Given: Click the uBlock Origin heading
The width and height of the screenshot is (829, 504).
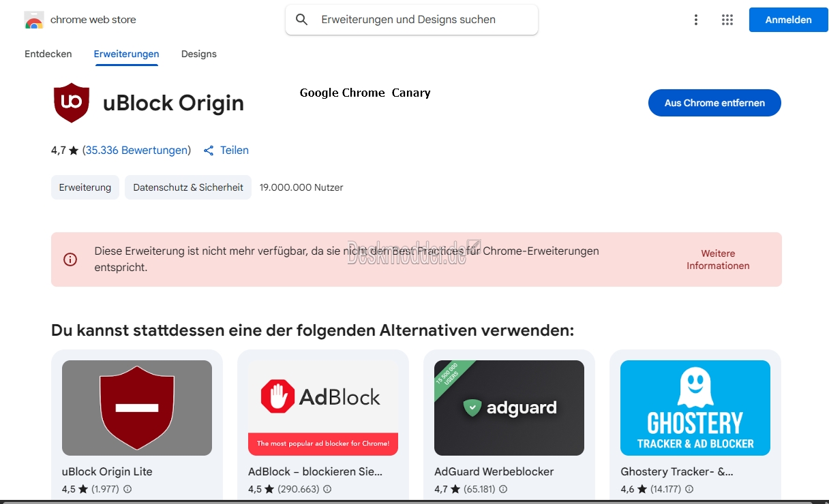Looking at the screenshot, I should [x=173, y=103].
